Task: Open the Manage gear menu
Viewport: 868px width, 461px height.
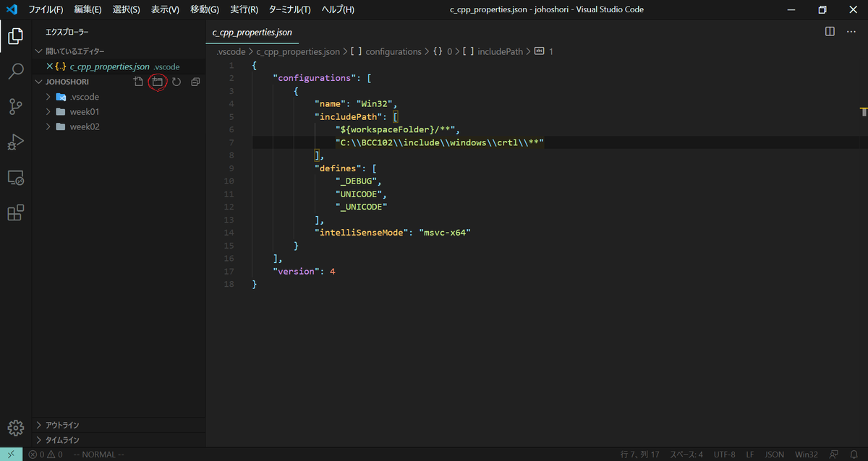Action: coord(16,427)
